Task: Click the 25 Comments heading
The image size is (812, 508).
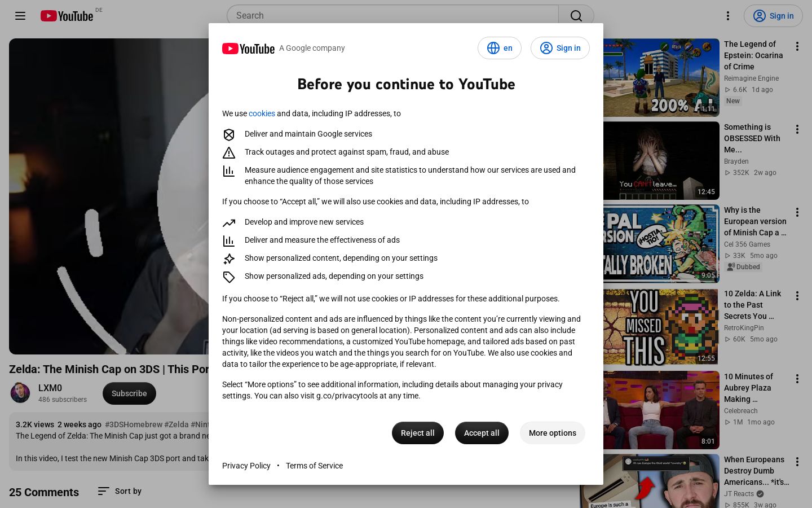Action: (44, 492)
